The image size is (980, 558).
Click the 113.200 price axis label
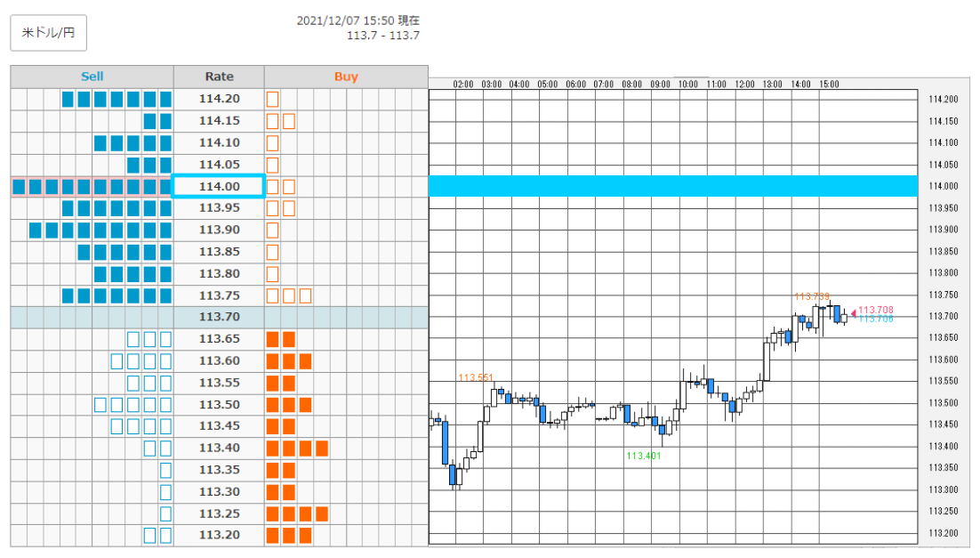tap(944, 534)
